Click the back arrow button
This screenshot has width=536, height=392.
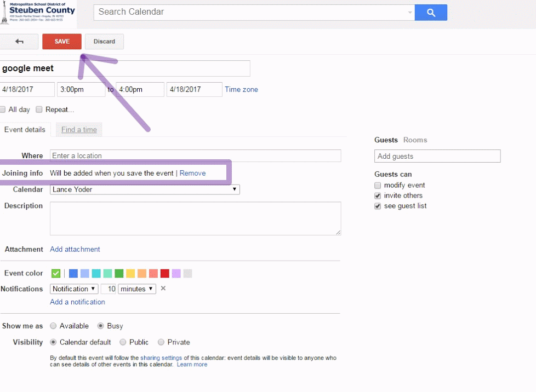click(x=19, y=41)
